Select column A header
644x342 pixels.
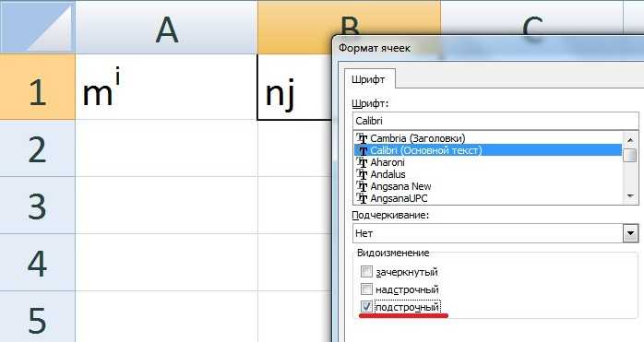pyautogui.click(x=166, y=27)
